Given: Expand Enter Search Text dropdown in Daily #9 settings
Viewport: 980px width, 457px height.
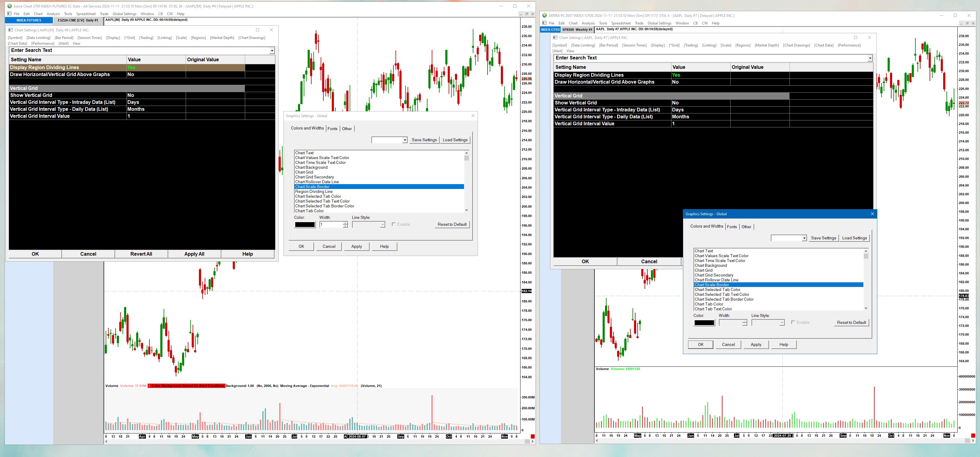Looking at the screenshot, I should tap(272, 51).
